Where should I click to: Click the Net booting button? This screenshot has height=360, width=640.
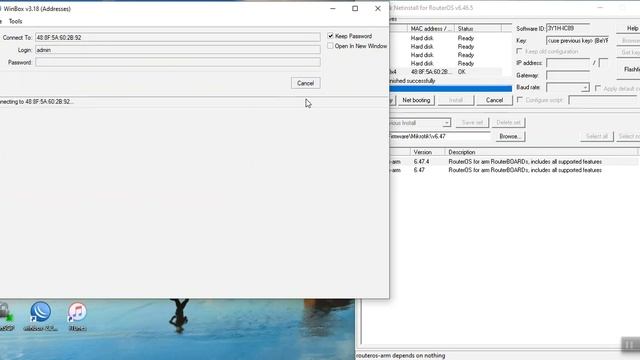coord(416,100)
